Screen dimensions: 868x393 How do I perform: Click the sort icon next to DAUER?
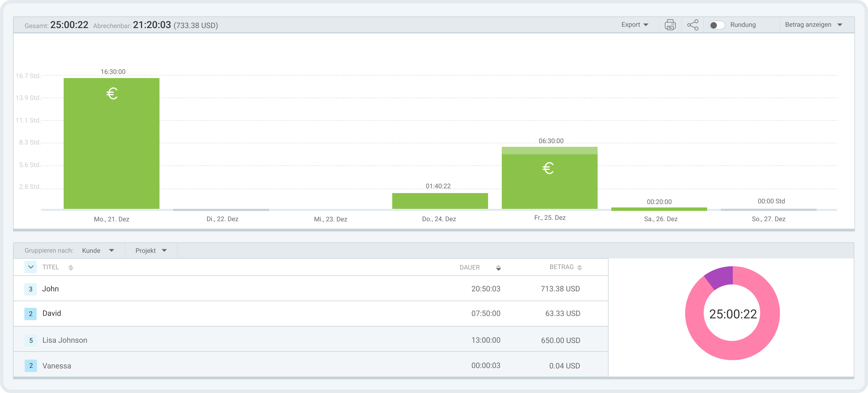499,267
